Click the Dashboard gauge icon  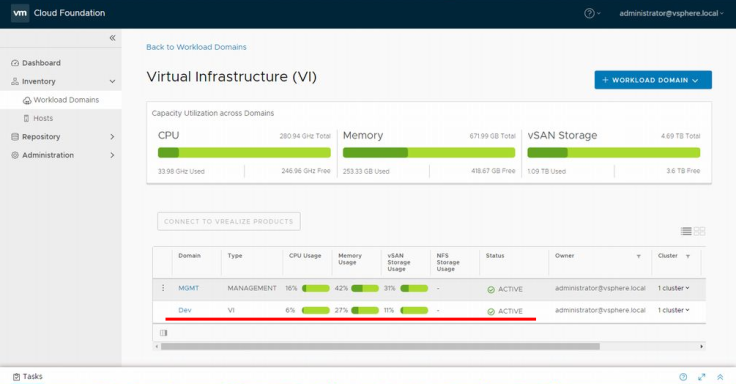pyautogui.click(x=15, y=63)
